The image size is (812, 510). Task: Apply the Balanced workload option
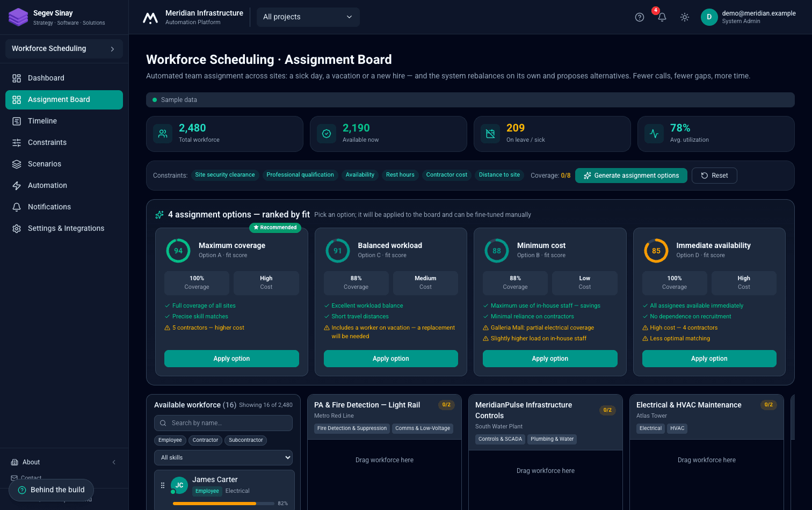[x=391, y=359]
